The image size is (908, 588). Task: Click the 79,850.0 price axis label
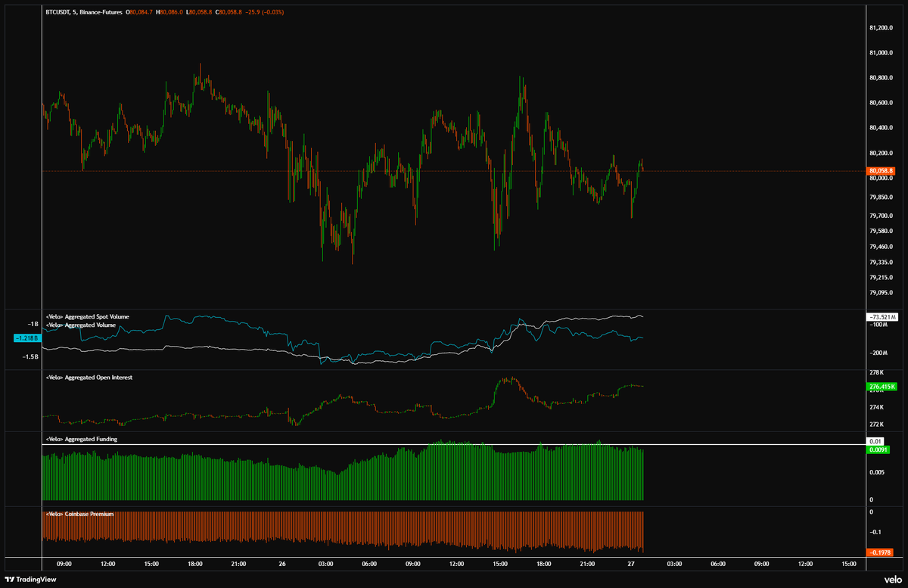tap(882, 198)
